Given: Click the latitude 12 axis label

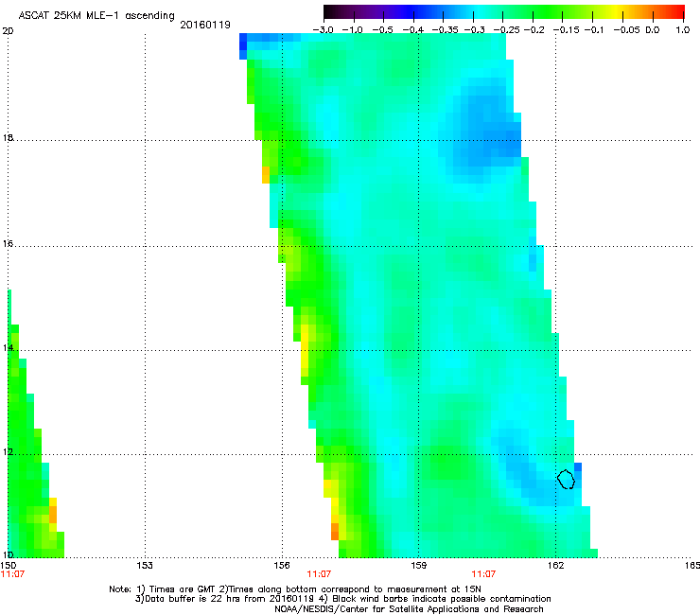Looking at the screenshot, I should (x=8, y=452).
